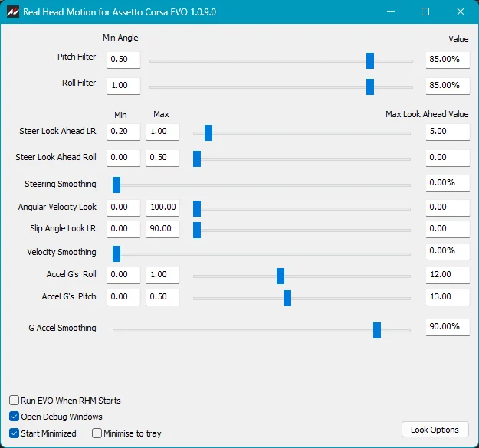Click the Pitch Filter slider handle
This screenshot has height=448, width=479.
(x=370, y=60)
